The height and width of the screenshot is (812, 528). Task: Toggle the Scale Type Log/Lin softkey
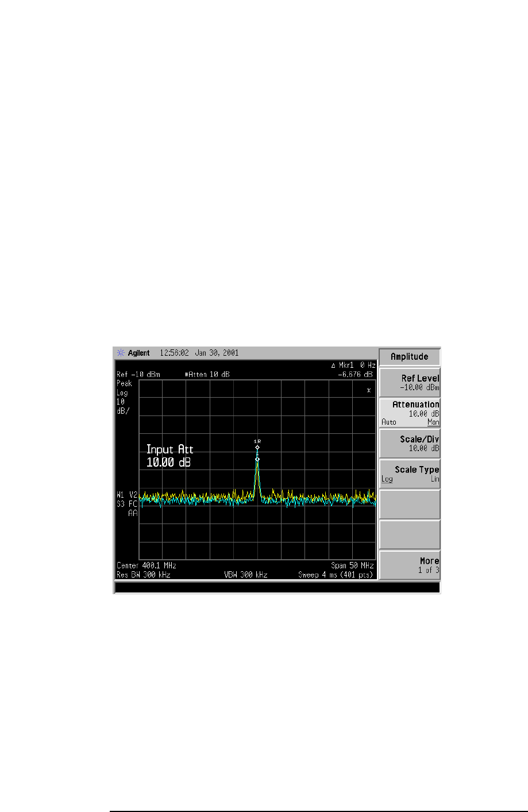(x=410, y=474)
